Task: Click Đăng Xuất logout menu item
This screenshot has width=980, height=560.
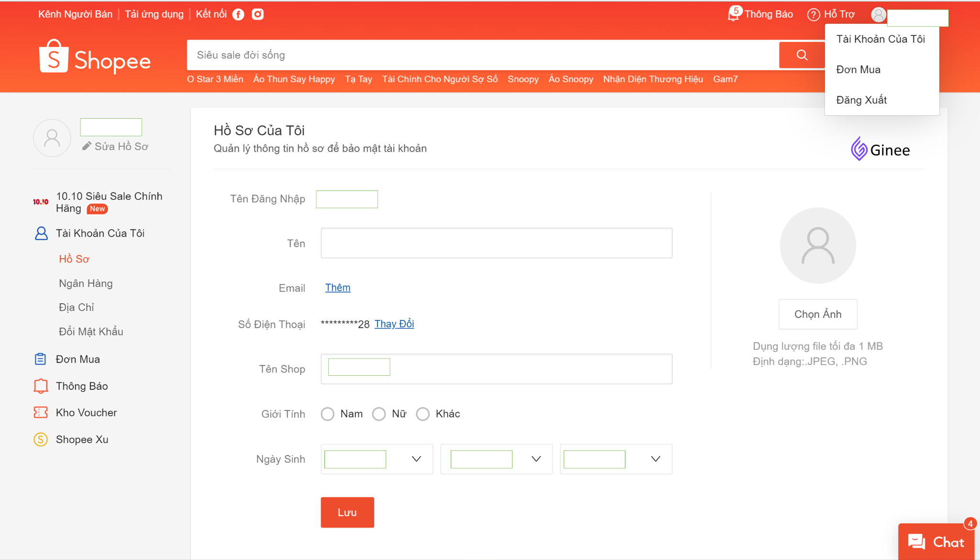Action: (861, 100)
